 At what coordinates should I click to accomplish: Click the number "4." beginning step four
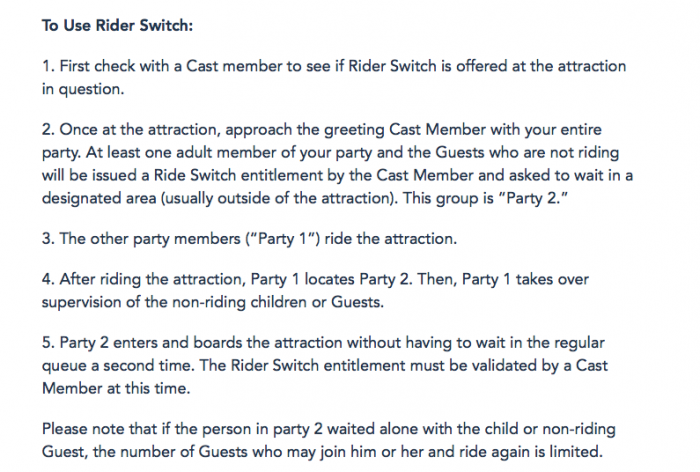[x=48, y=283]
